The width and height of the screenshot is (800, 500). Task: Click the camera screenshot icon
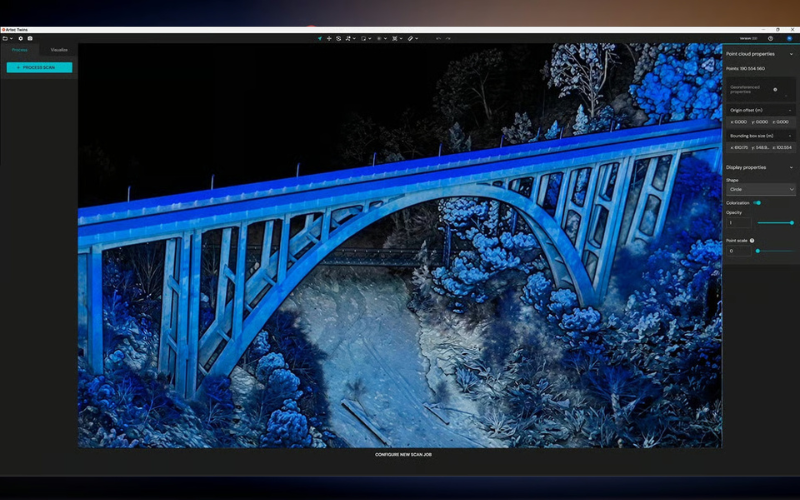pos(30,38)
